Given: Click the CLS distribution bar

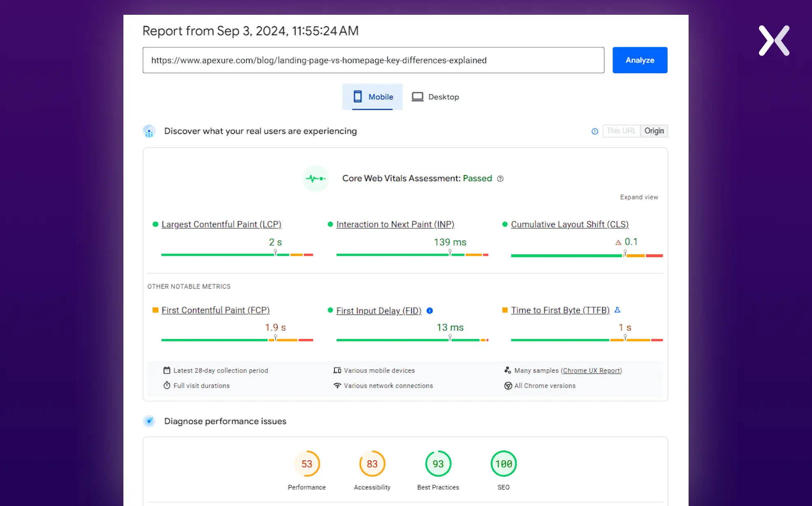Looking at the screenshot, I should 587,255.
